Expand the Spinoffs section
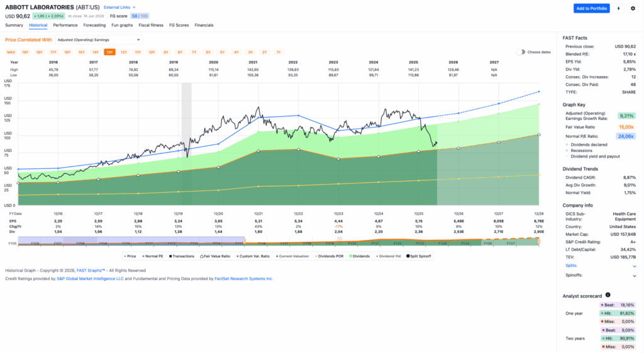 (601, 276)
